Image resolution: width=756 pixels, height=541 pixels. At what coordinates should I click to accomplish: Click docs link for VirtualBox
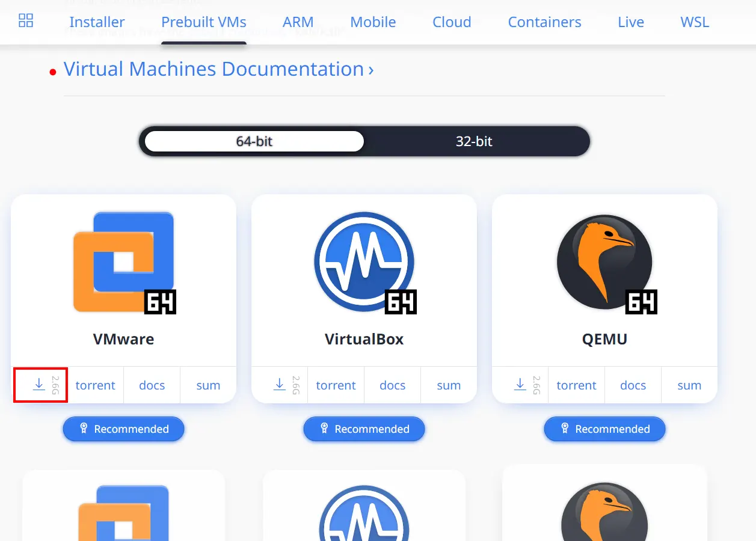392,385
